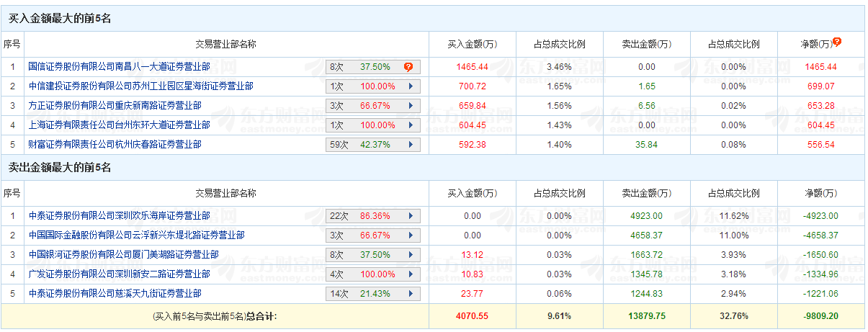Expand the 14次 21.43% details for 中泰证券慈溪
868x332 pixels.
(411, 293)
